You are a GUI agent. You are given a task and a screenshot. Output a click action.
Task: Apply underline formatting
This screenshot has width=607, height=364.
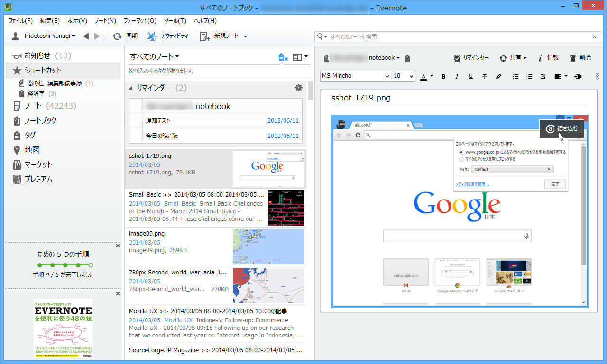(x=471, y=76)
